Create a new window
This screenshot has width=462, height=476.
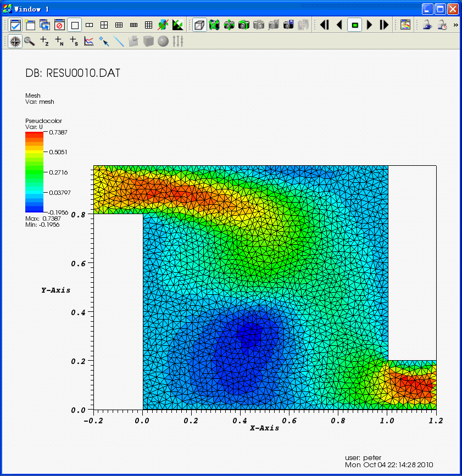pos(30,25)
